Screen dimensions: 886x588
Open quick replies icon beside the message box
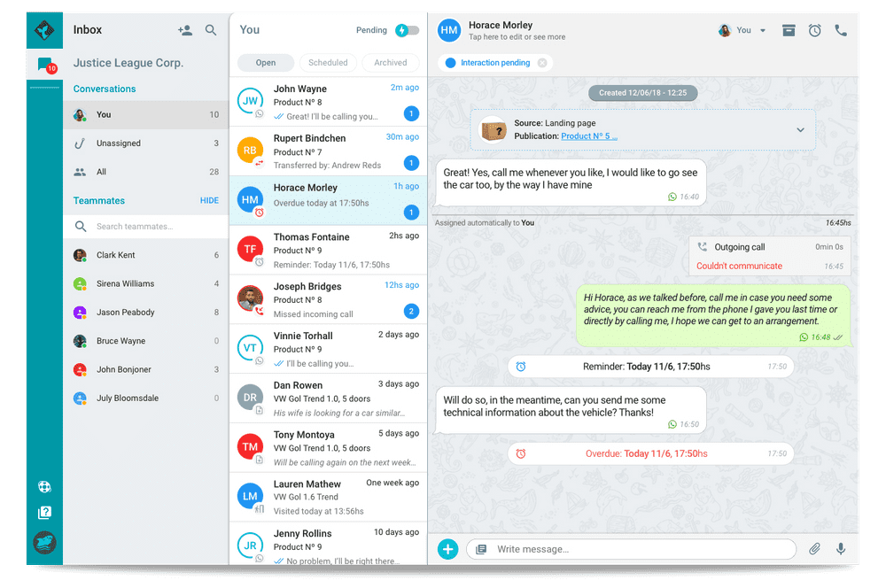click(x=479, y=549)
